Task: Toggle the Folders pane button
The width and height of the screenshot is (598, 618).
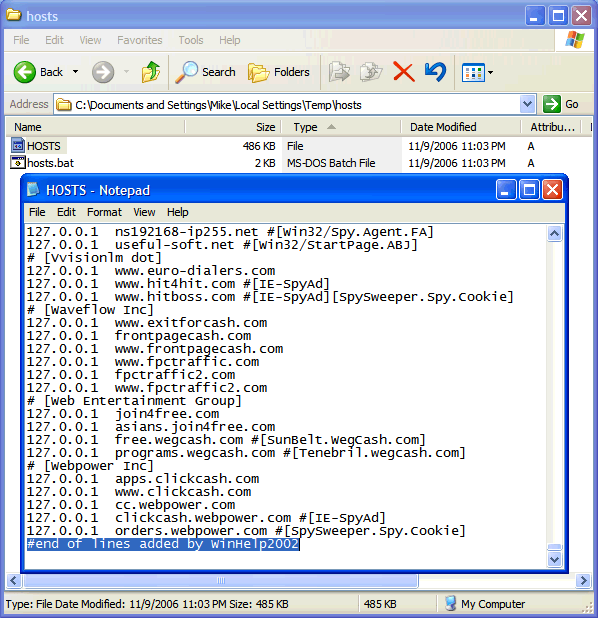Action: coord(279,72)
